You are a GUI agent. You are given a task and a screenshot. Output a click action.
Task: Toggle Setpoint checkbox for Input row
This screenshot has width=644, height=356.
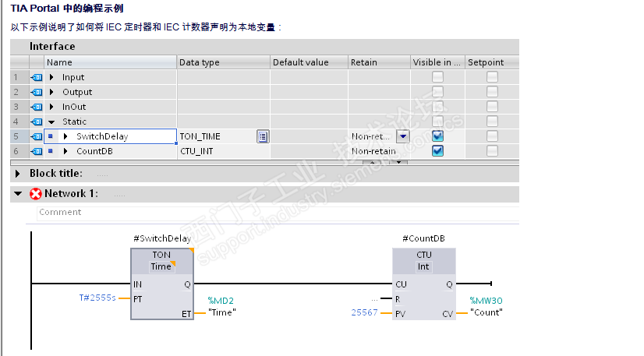pos(492,76)
